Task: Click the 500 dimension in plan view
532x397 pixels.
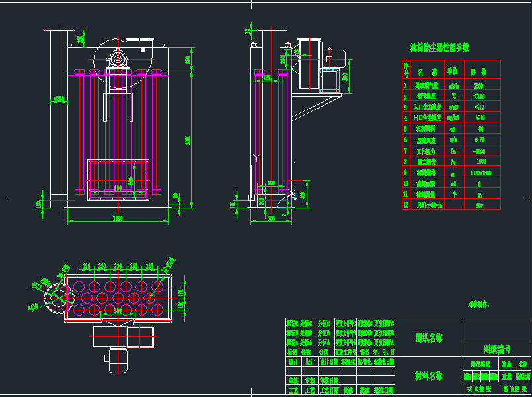Action: pos(118,310)
